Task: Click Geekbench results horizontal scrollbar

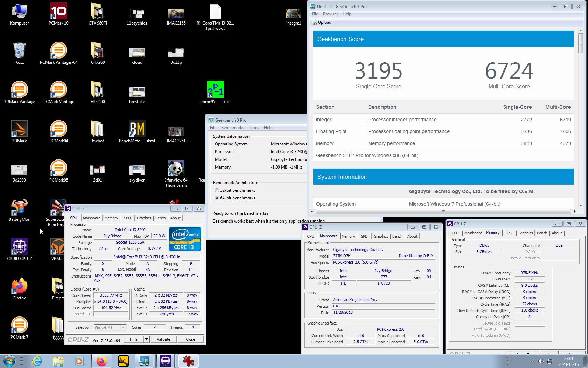Action: [x=443, y=211]
